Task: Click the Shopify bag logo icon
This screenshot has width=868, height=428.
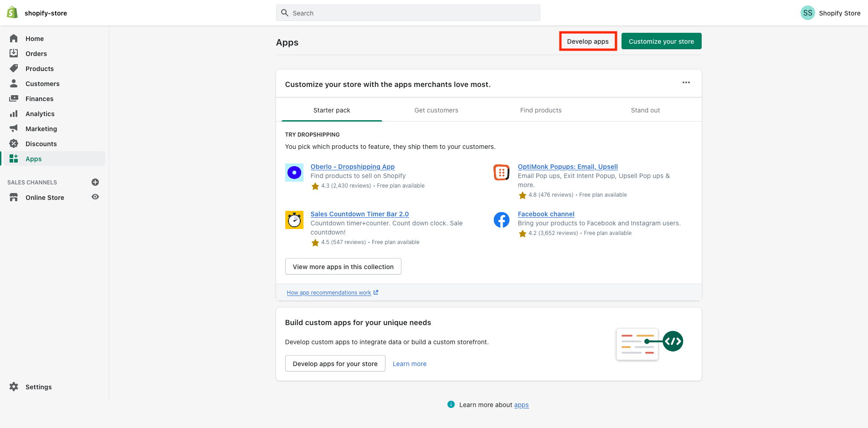Action: click(12, 13)
